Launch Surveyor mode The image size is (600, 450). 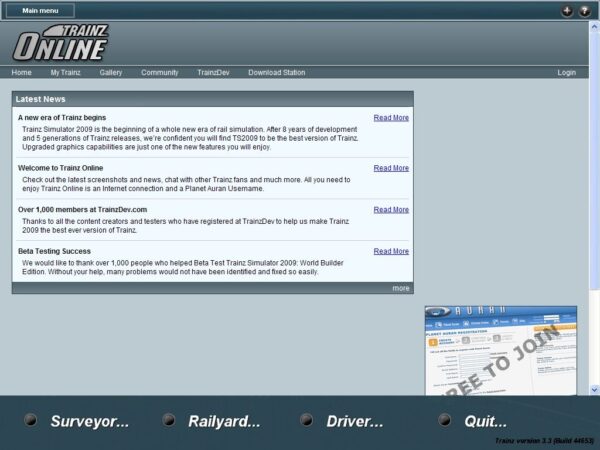click(89, 421)
